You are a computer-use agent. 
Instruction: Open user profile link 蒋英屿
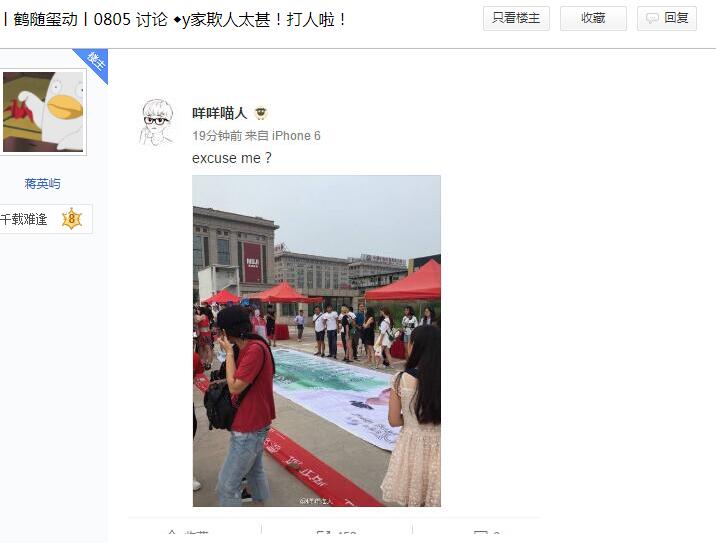tap(42, 184)
